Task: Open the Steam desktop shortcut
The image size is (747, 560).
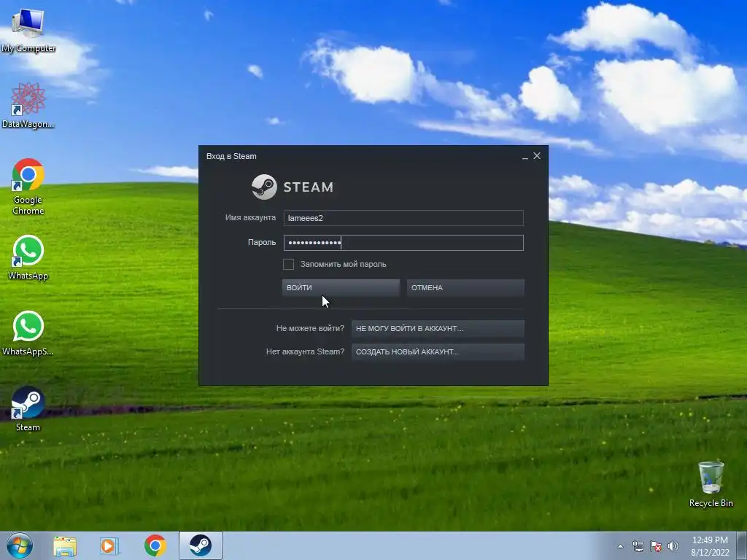Action: click(x=28, y=409)
